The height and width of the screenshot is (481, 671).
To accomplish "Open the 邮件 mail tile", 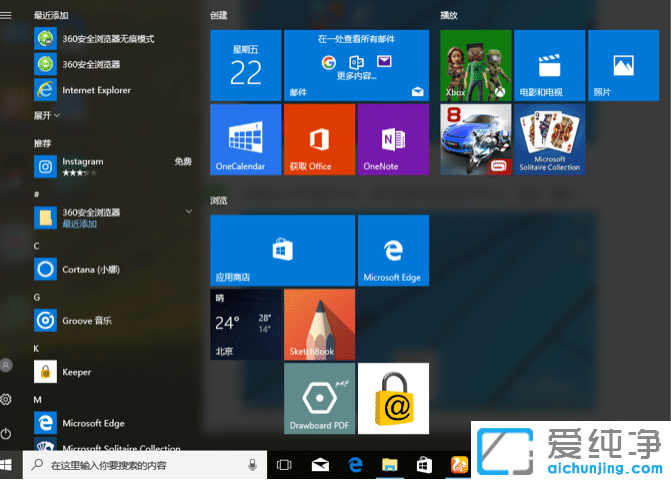I will tap(356, 65).
